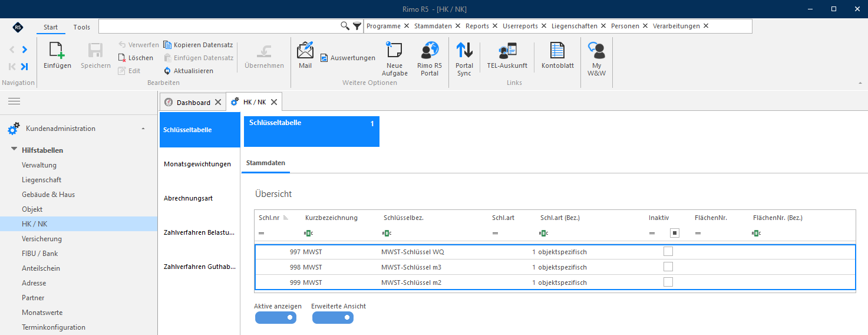Open TEL-Auskunft lookup icon
Image resolution: width=868 pixels, height=335 pixels.
point(507,50)
